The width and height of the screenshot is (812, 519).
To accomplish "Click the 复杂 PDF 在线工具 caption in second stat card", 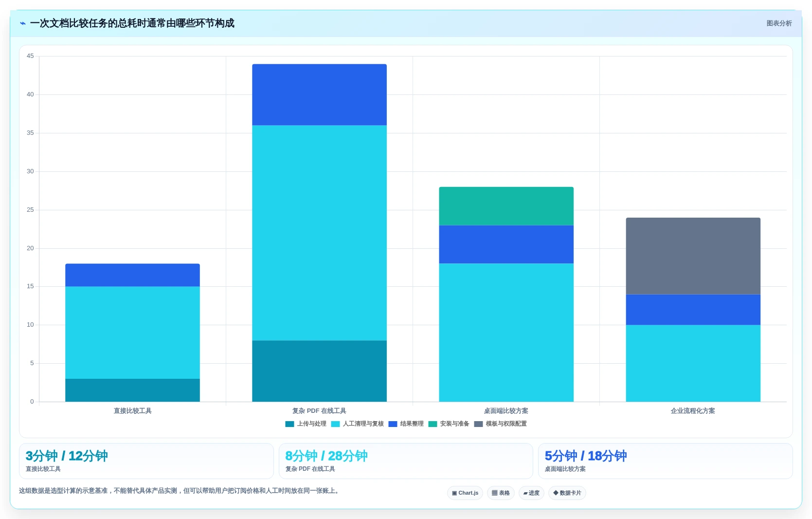I will 310,469.
